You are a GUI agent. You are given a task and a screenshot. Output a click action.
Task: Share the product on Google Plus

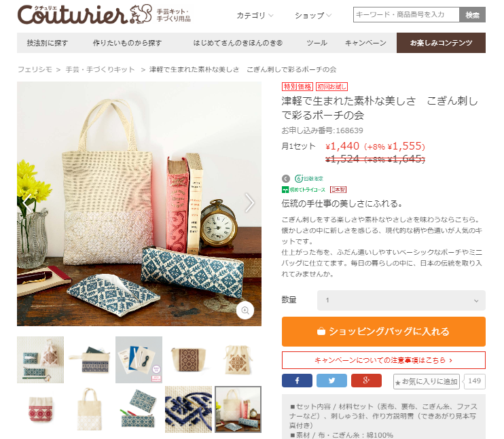[366, 381]
